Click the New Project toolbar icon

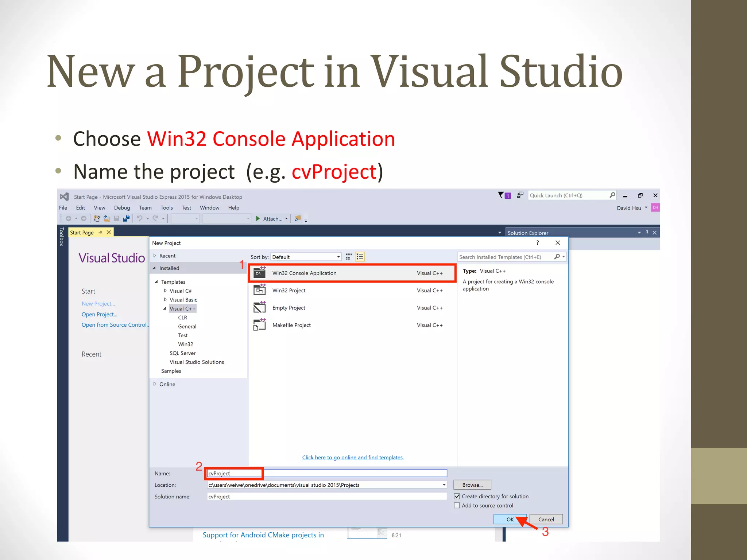pyautogui.click(x=97, y=218)
